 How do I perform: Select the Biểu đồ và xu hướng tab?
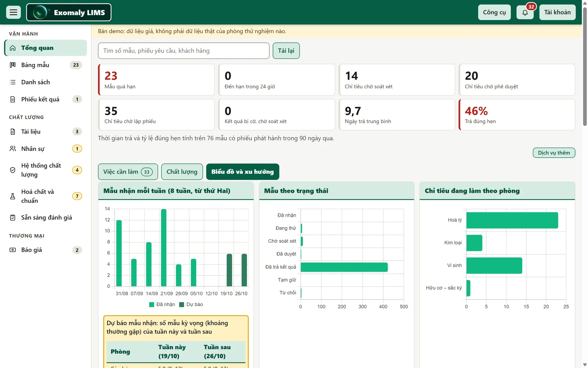click(x=243, y=172)
